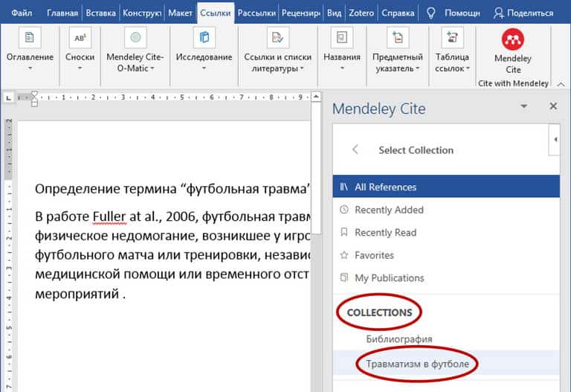Click the word Fuller in the document
Screen dimensions: 571x392
[109, 216]
